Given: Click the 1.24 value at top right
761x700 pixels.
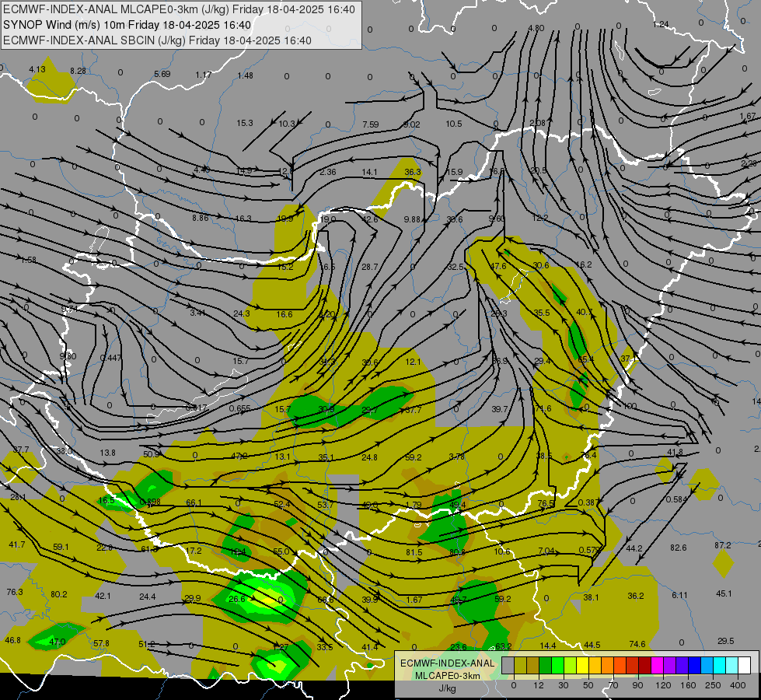Looking at the screenshot, I should coord(661,24).
